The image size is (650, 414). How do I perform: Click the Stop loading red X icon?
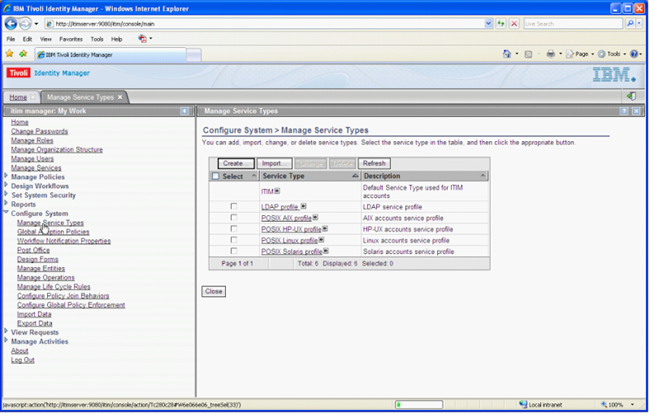[x=514, y=24]
